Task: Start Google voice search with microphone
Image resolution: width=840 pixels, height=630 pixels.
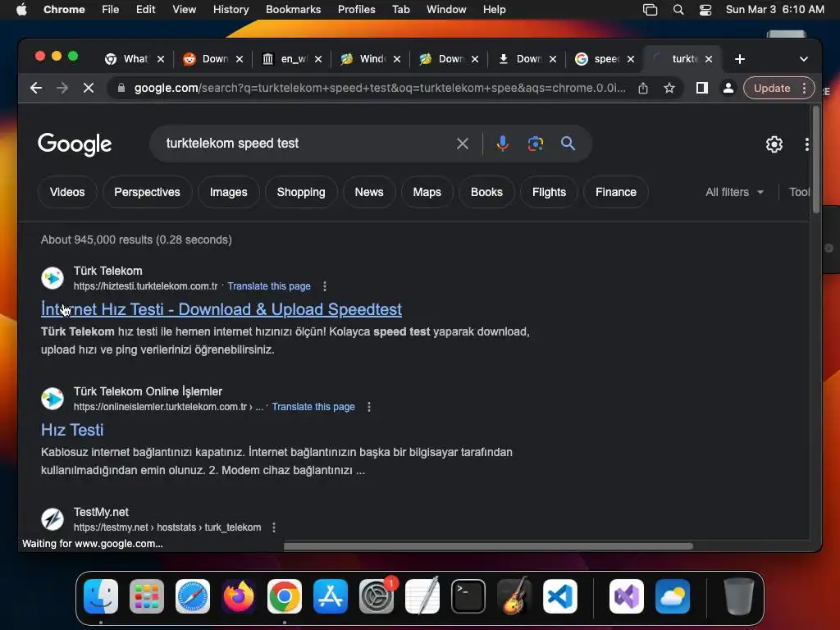Action: (x=503, y=144)
